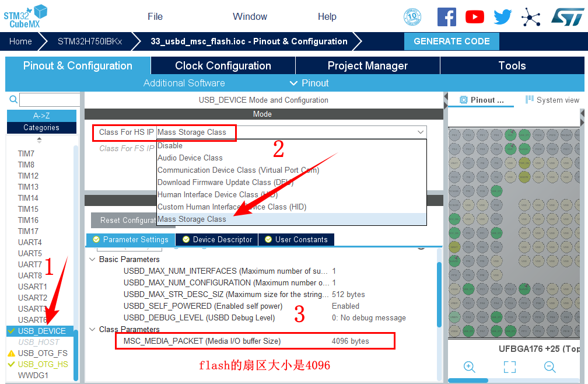Fit pinout chip to view
The width and height of the screenshot is (588, 384).
click(509, 366)
